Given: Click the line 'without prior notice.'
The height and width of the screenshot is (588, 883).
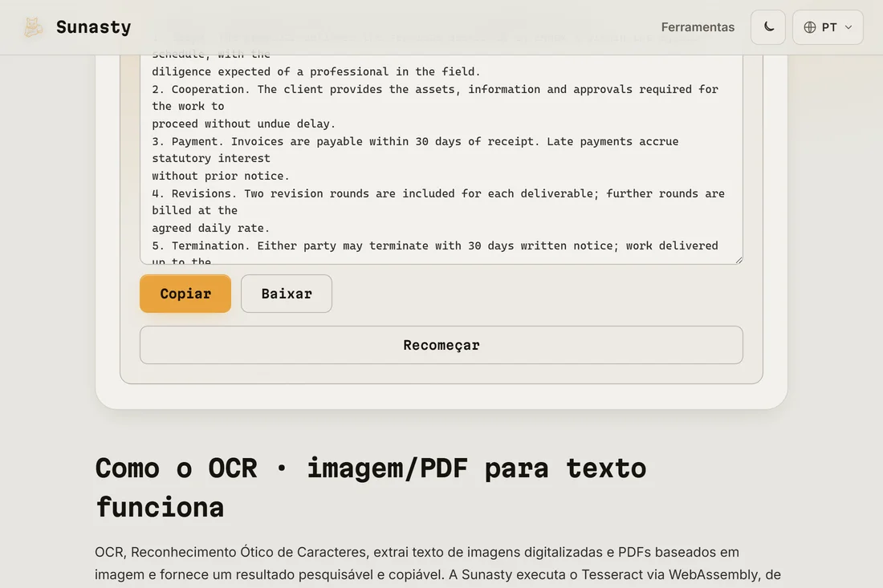Looking at the screenshot, I should 220,176.
